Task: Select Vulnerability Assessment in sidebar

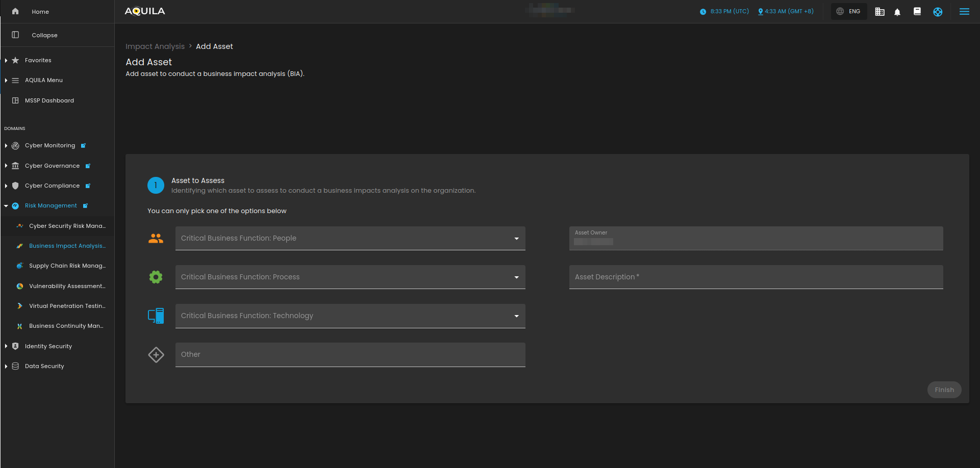Action: [x=67, y=286]
